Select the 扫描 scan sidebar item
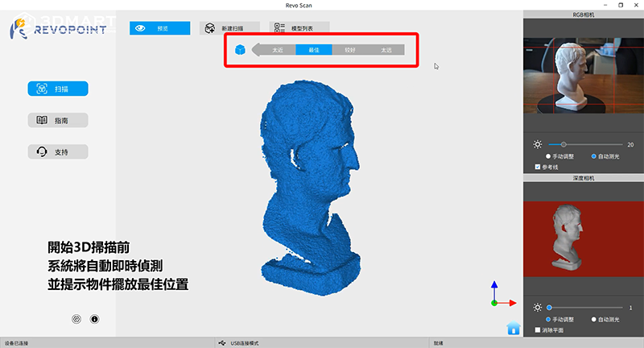644x348 pixels. pyautogui.click(x=57, y=89)
